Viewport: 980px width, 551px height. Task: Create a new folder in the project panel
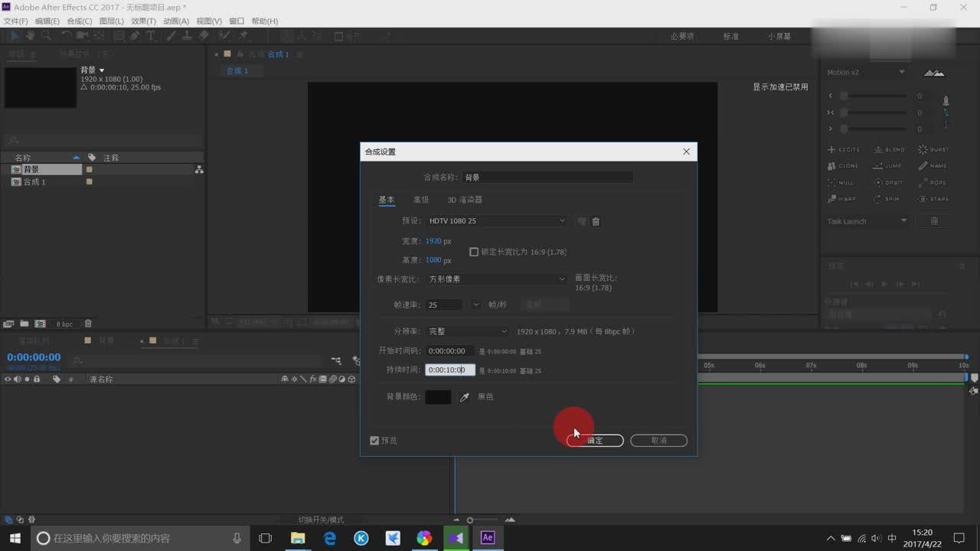tap(24, 324)
